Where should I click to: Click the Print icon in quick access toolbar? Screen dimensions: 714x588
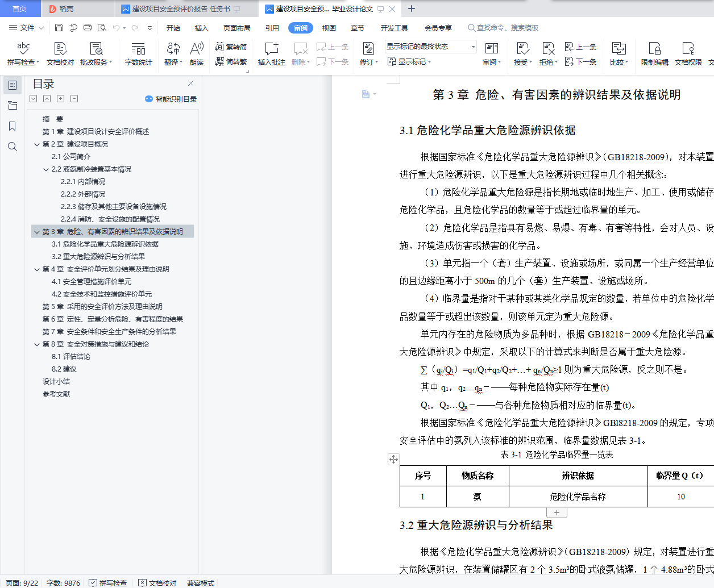pyautogui.click(x=88, y=27)
